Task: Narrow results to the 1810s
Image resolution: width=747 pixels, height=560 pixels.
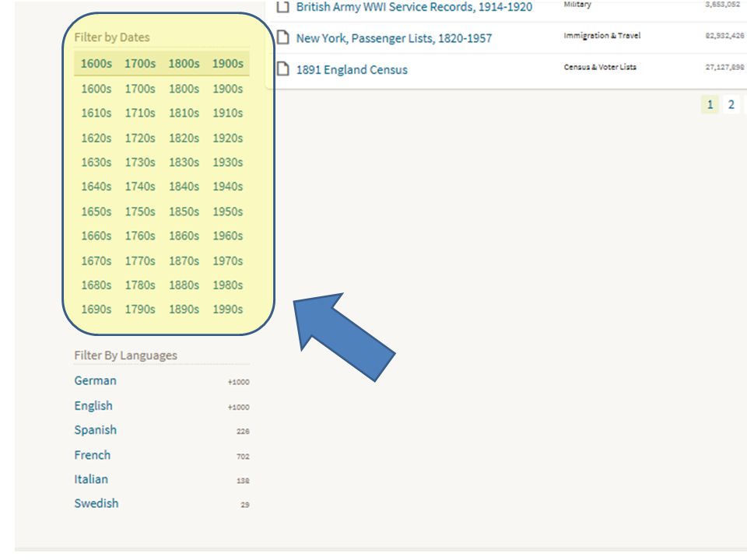Action: point(184,113)
